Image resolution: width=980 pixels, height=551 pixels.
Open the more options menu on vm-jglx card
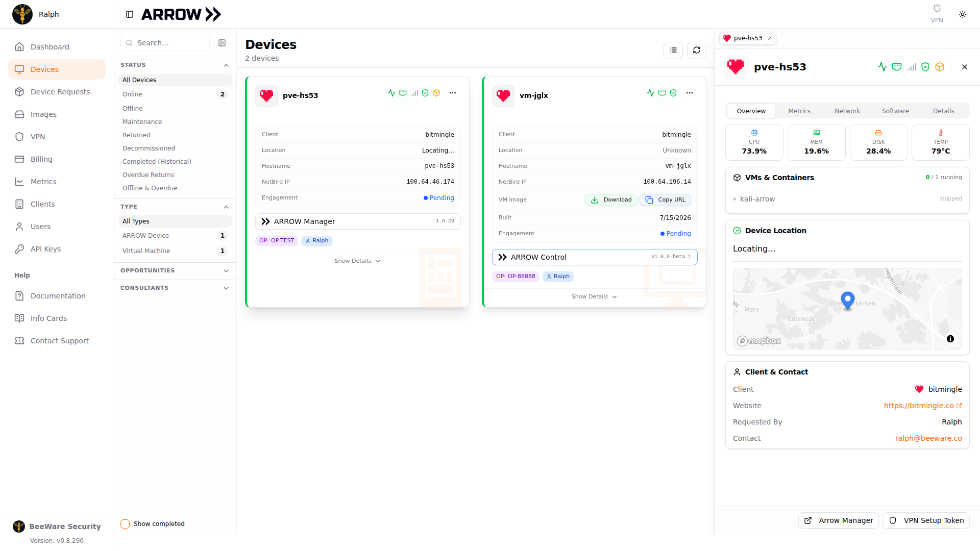(x=690, y=93)
